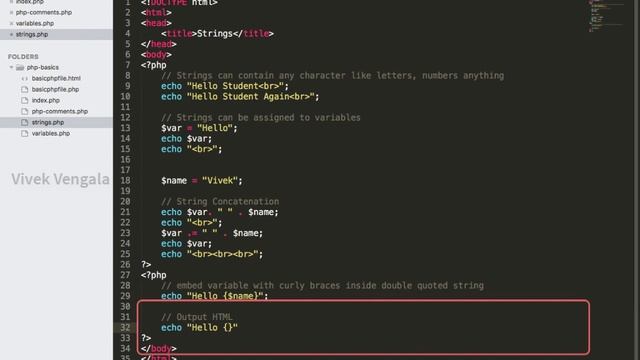This screenshot has height=360, width=640.
Task: Switch to php-comments.php in the open files list
Action: click(44, 13)
